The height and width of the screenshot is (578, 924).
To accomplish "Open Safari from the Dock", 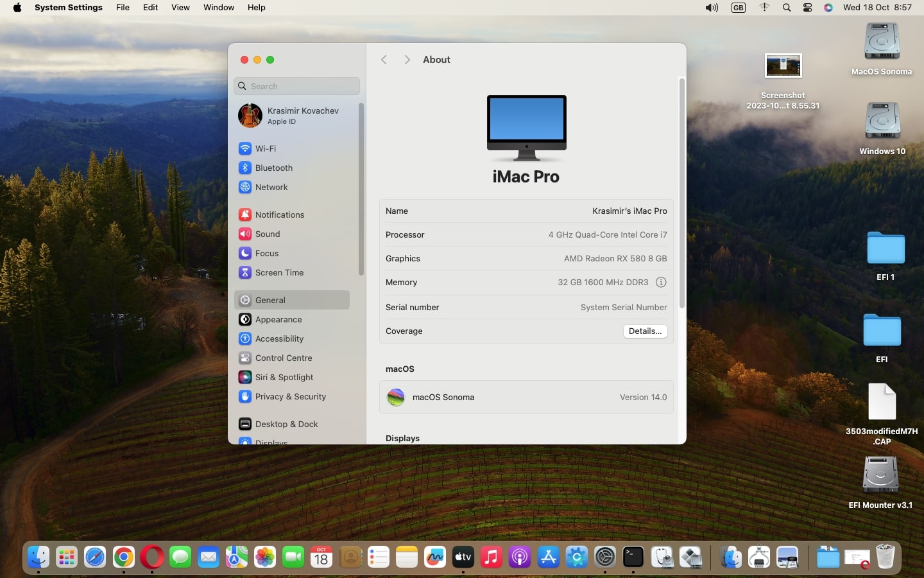I will pos(95,557).
